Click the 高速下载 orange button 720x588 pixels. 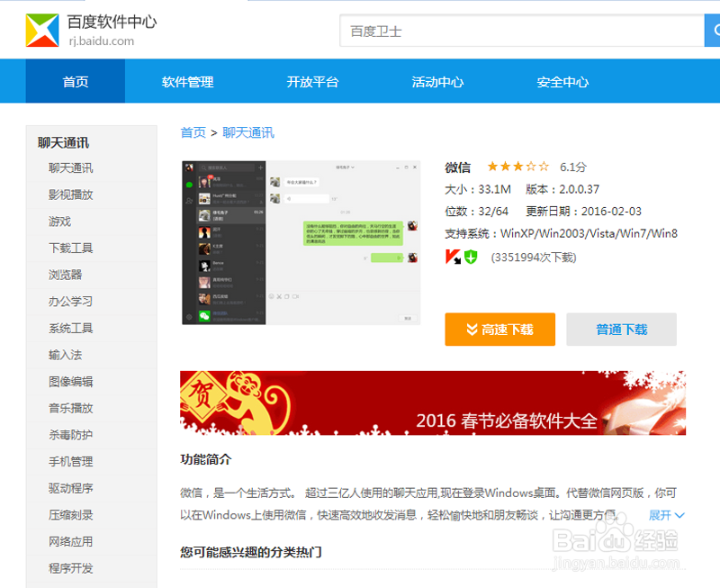(x=500, y=330)
